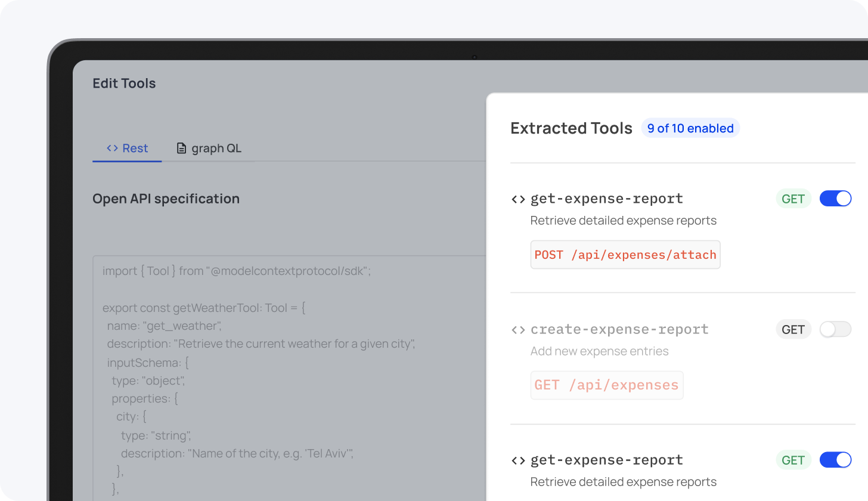Click the GET badge on the create-expense-report row
This screenshot has height=501, width=868.
coord(793,329)
